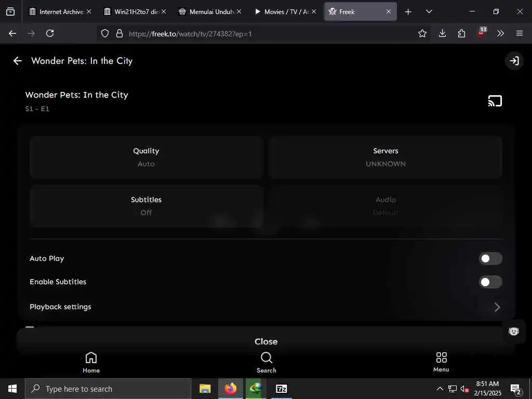Image resolution: width=532 pixels, height=399 pixels.
Task: Open the browser Downloads panel
Action: (x=442, y=33)
